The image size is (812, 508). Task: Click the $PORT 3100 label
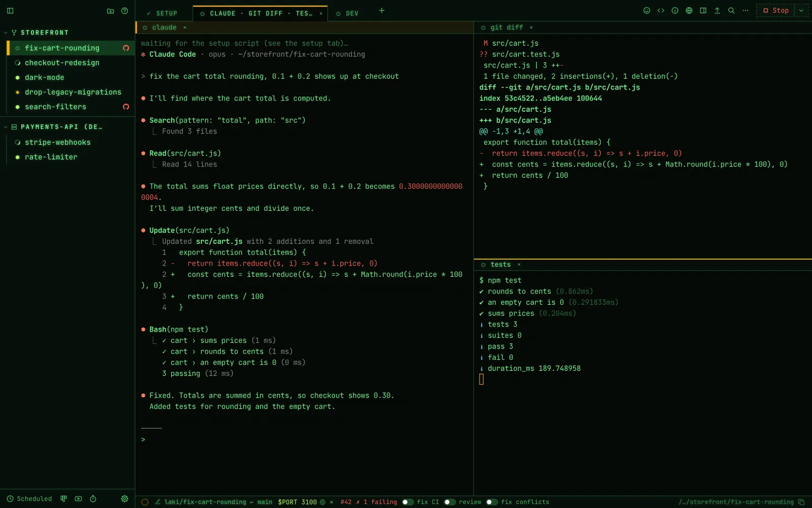297,502
